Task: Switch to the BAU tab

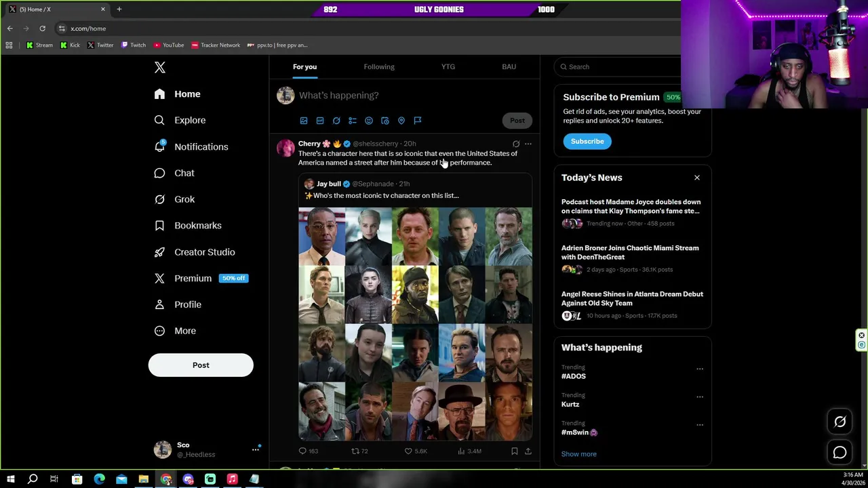Action: [x=509, y=66]
